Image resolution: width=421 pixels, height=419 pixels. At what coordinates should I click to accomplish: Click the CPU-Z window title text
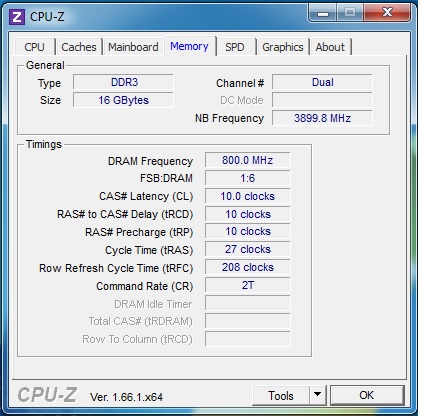click(47, 17)
